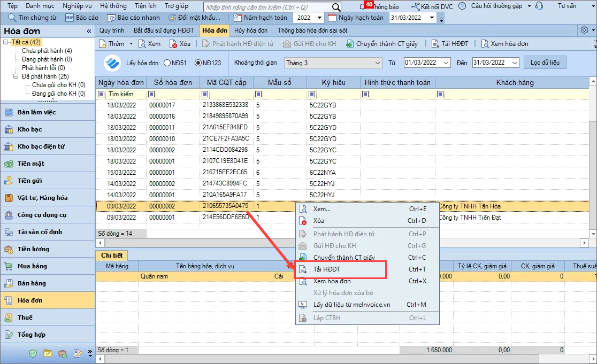
Task: Click the headset Tư vấn support icon
Action: [x=539, y=6]
